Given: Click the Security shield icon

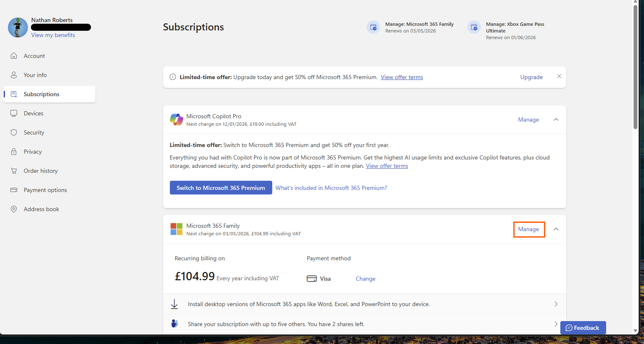Looking at the screenshot, I should 14,132.
